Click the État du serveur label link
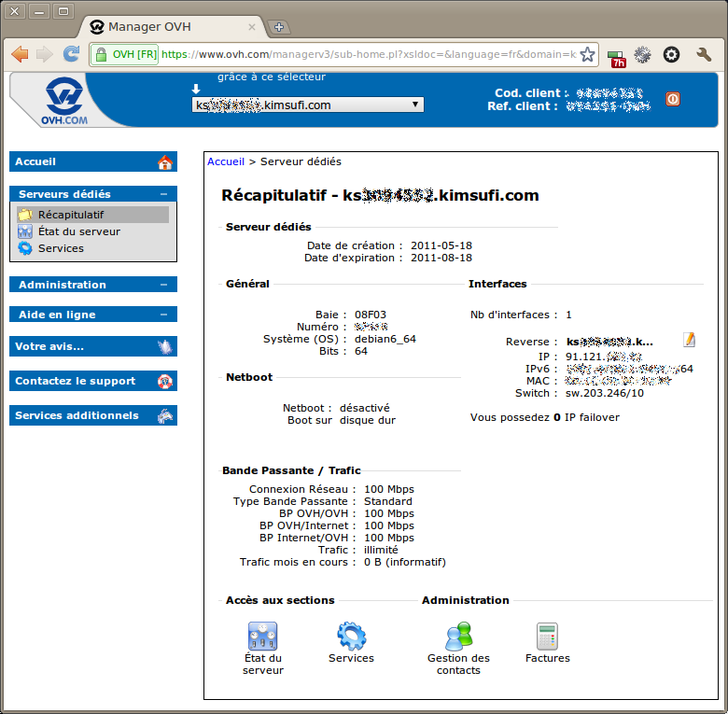The height and width of the screenshot is (714, 728). pos(263,664)
